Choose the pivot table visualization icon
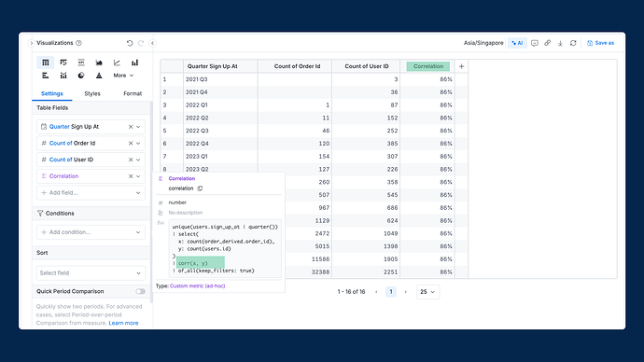This screenshot has height=362, width=644. click(x=63, y=63)
